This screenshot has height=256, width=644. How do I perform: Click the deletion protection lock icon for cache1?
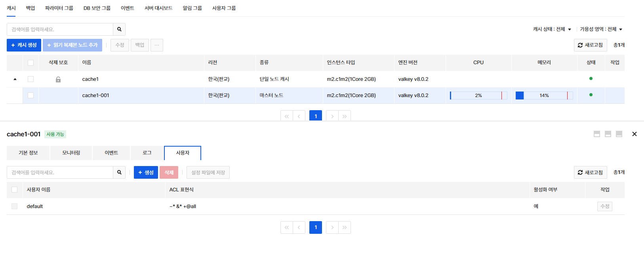pos(58,79)
